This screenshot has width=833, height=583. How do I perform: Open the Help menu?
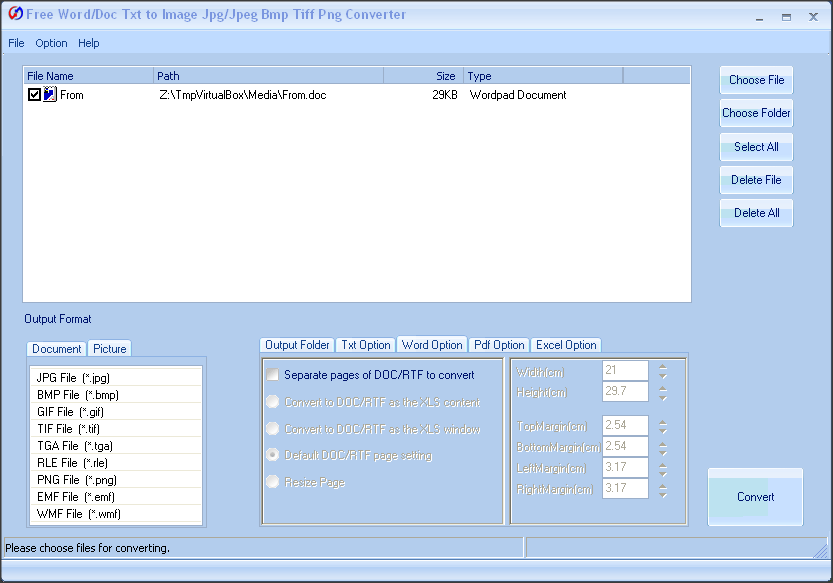89,43
